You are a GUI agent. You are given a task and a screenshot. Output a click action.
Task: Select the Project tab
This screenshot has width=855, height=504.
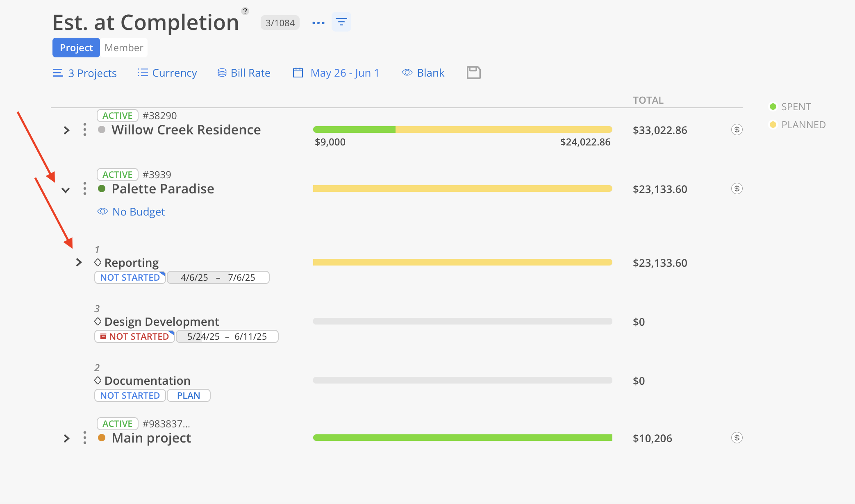[76, 48]
